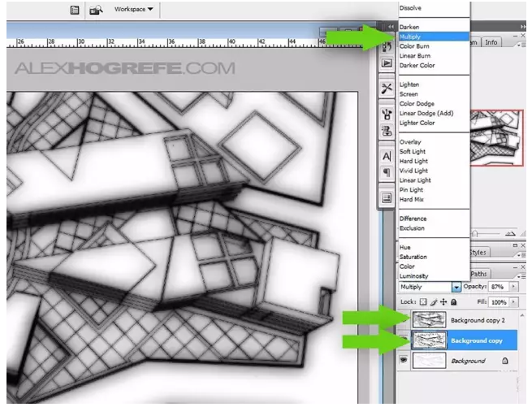Switch to the Paths tab
Screen dimensions: 532x407
pos(478,274)
